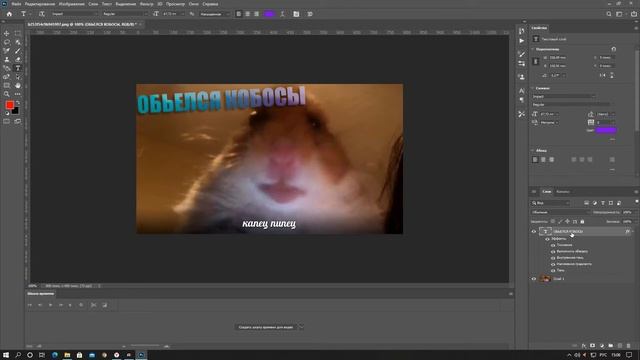Viewport: 640px width, 360px height.
Task: Toggle the Inner Shadow effect eye
Action: 553,258
